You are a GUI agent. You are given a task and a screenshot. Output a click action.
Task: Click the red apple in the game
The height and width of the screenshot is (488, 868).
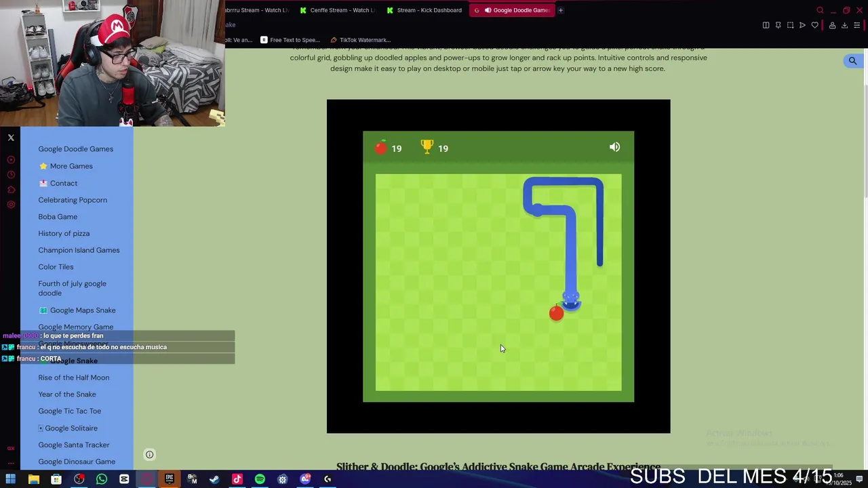coord(556,312)
